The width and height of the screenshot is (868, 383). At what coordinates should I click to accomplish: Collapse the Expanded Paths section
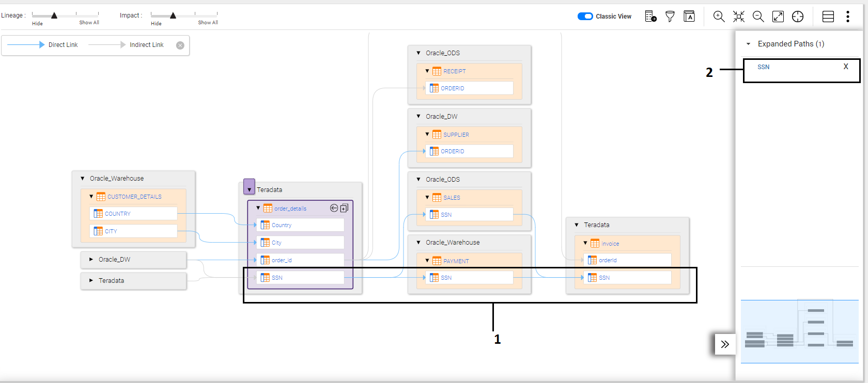pyautogui.click(x=748, y=44)
